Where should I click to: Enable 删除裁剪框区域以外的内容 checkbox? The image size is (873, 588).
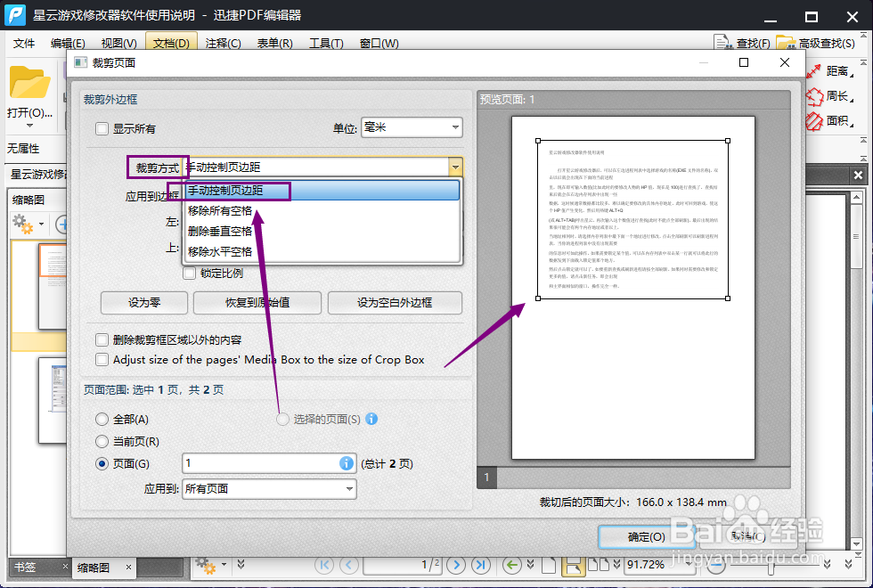(x=102, y=340)
